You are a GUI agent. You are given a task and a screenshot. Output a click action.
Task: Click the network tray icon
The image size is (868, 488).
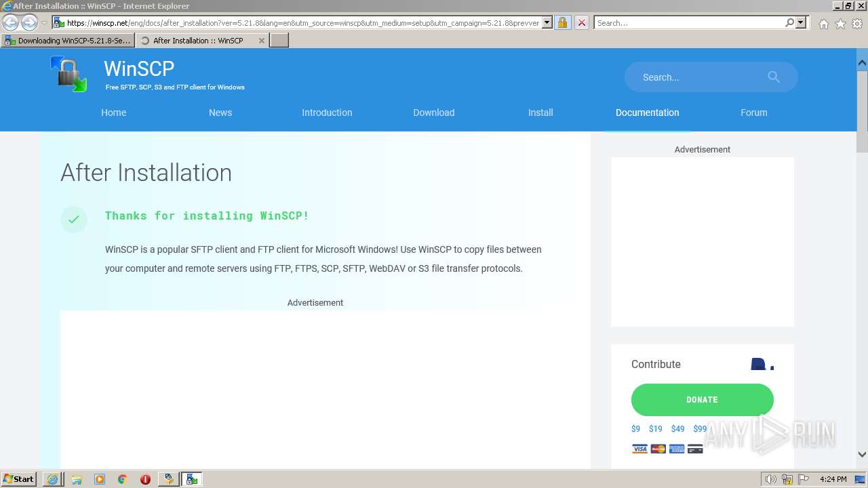coord(787,479)
